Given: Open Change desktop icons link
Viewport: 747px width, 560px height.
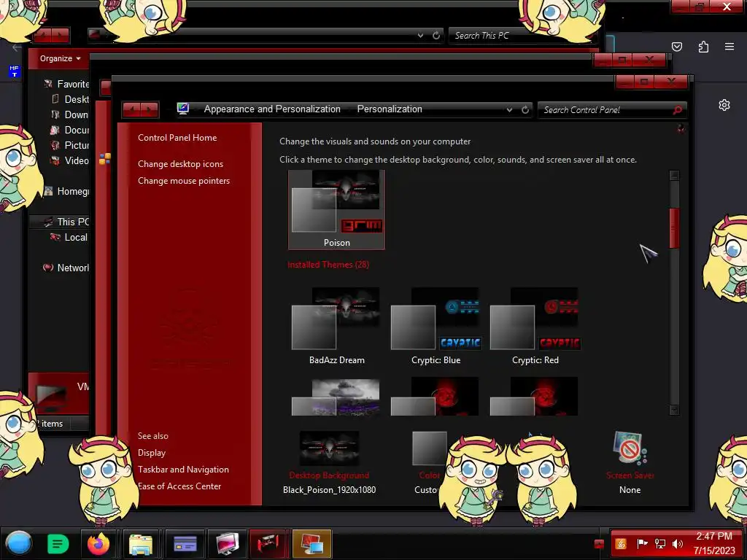Looking at the screenshot, I should [181, 164].
